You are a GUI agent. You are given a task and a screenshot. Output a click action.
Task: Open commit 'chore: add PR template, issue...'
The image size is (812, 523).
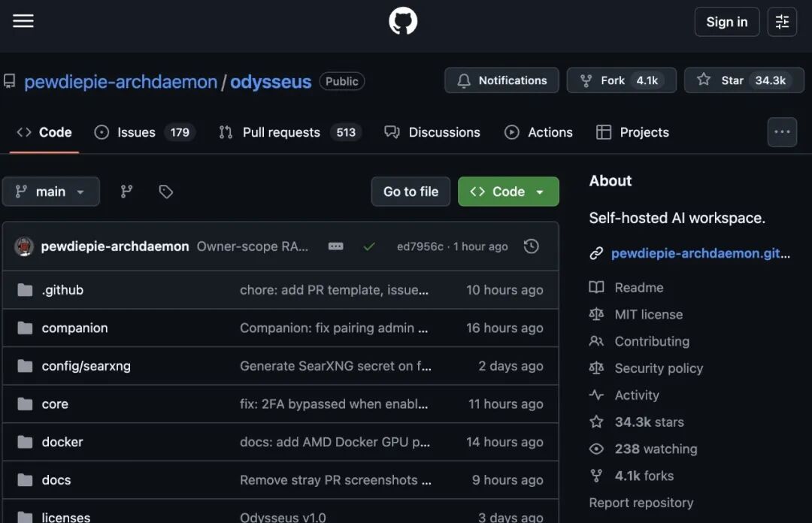coord(334,290)
